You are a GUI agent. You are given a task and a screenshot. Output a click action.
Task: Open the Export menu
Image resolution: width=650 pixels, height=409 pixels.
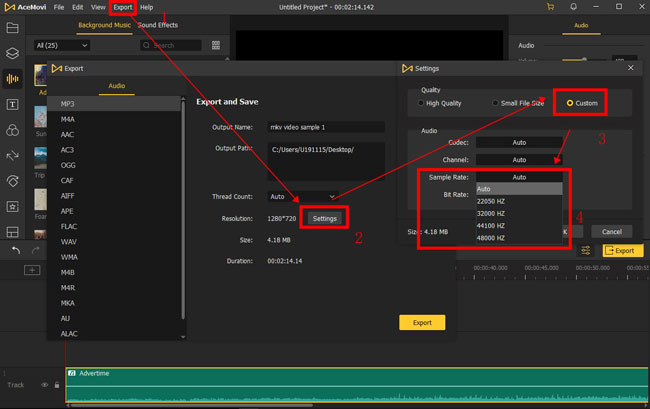click(x=123, y=7)
